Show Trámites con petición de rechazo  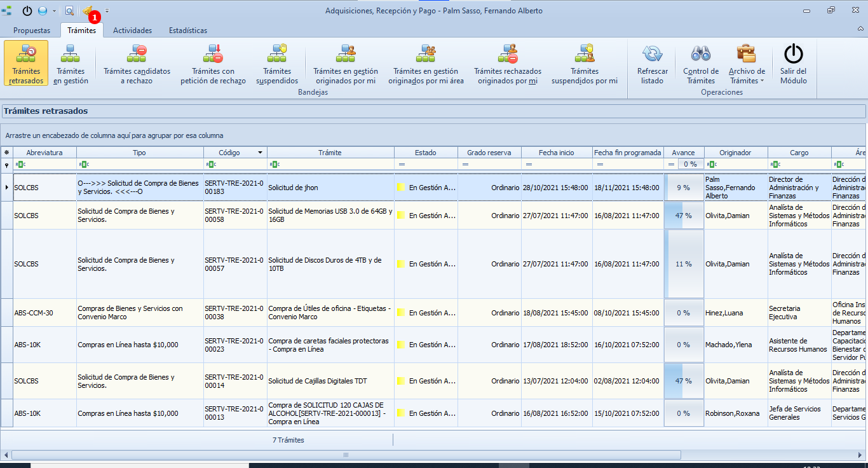213,63
